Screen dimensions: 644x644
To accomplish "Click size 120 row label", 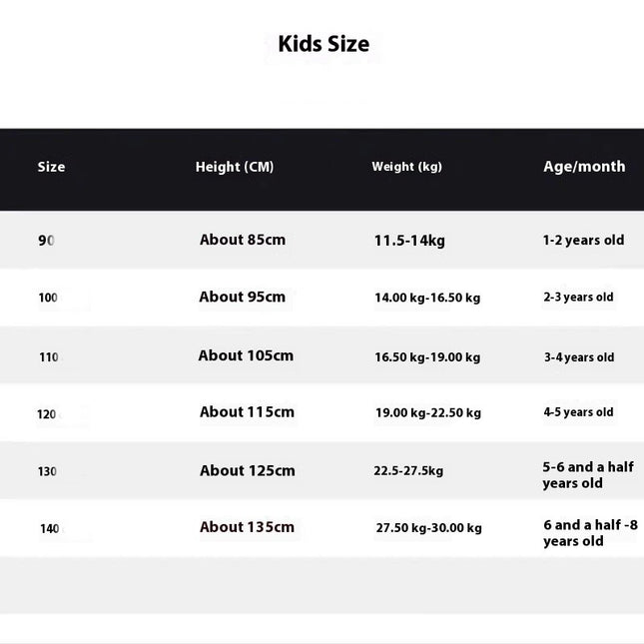I will [46, 414].
